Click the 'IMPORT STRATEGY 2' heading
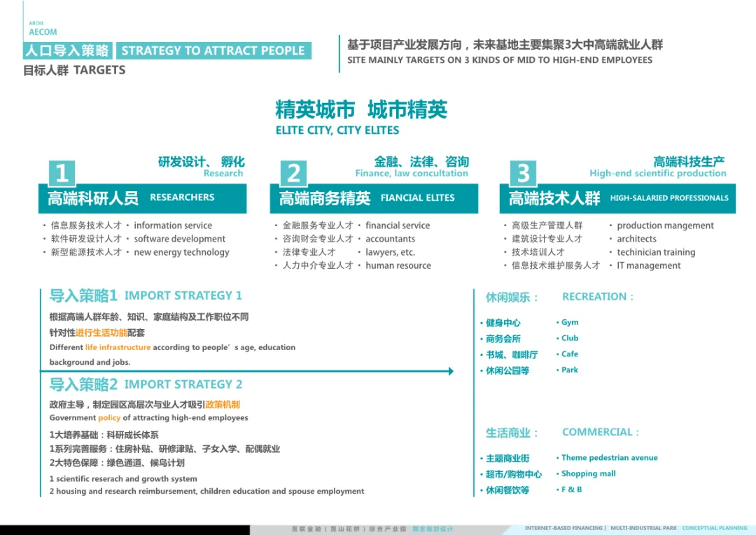Viewport: 756px width, 535px height. 183,384
